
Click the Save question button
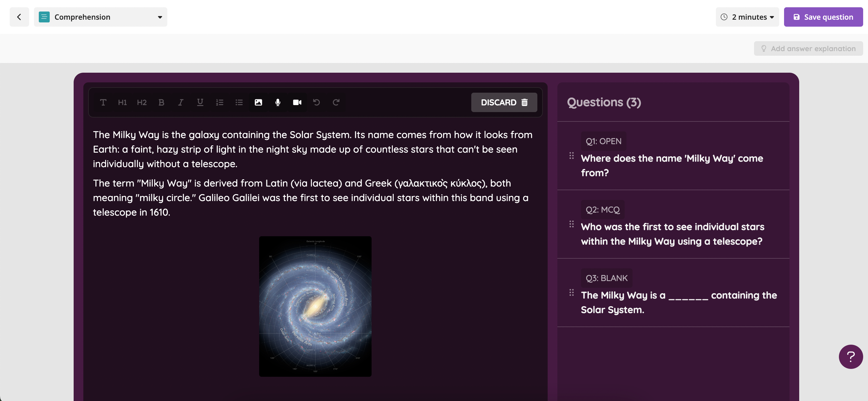coord(823,17)
